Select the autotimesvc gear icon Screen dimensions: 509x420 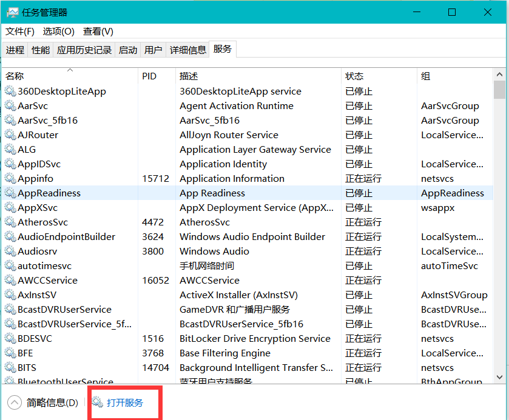click(x=10, y=266)
